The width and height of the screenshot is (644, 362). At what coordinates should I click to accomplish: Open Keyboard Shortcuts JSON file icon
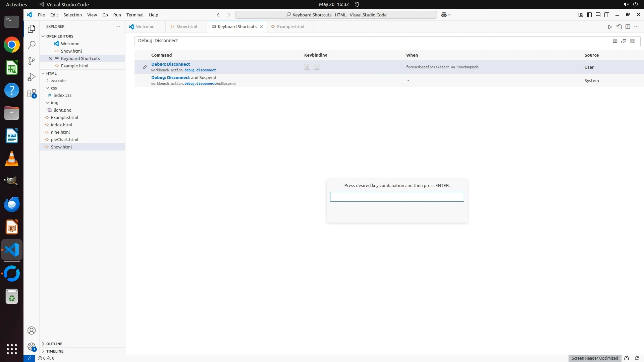tap(619, 27)
